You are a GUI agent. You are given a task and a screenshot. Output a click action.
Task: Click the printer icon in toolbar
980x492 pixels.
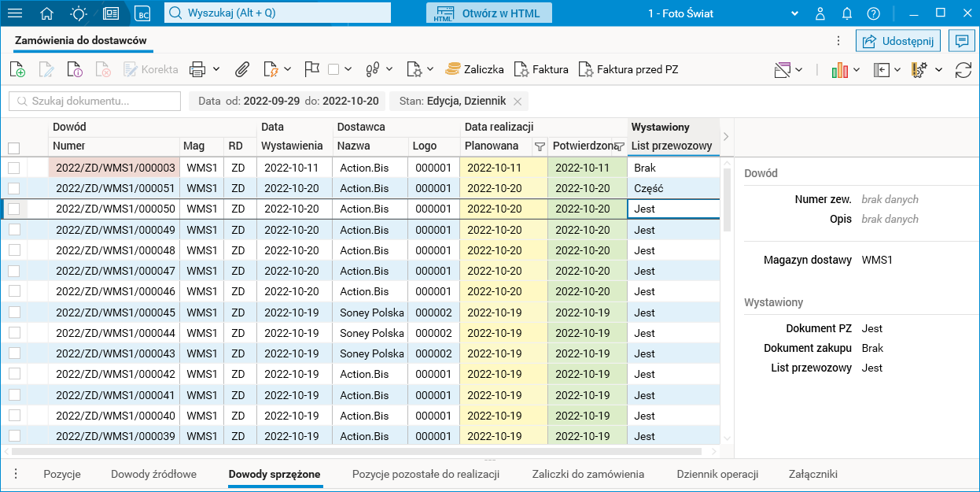point(197,69)
